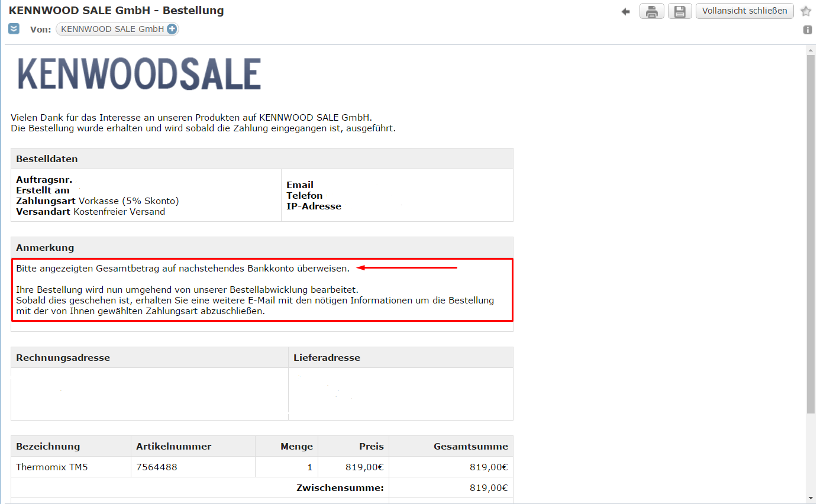
Task: Click the Menge column header
Action: click(287, 446)
